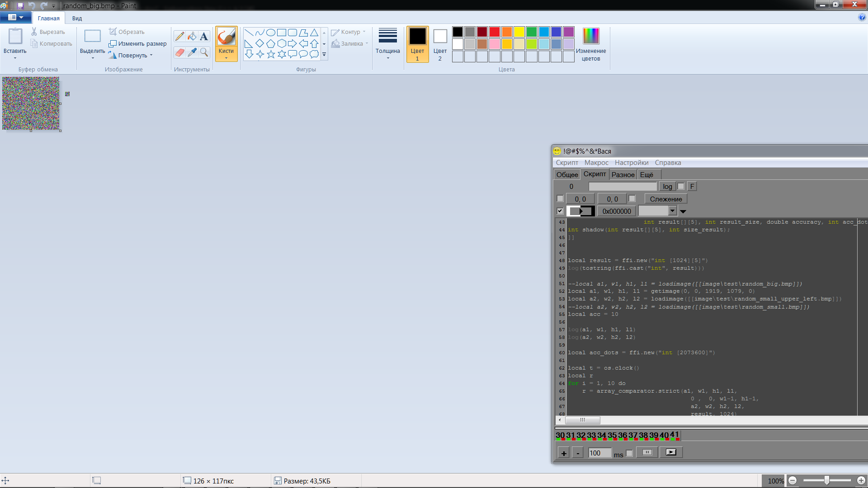868x488 pixels.
Task: Click the pause button in script panel
Action: 647,452
